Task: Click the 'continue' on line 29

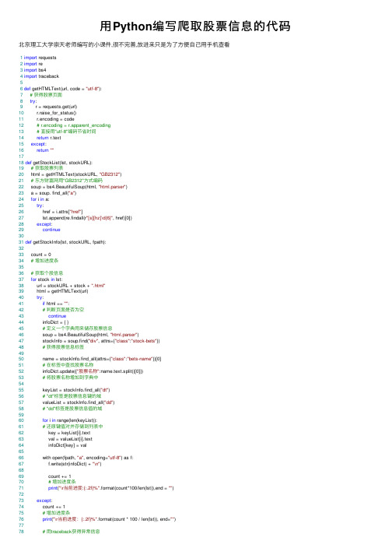Action: point(51,230)
